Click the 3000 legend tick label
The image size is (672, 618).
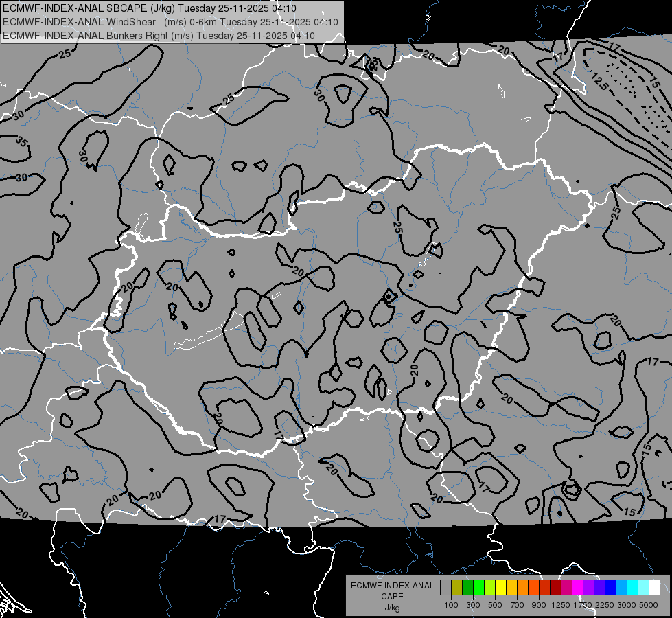point(627,605)
